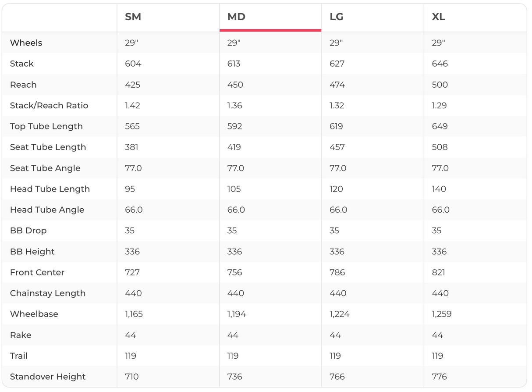The height and width of the screenshot is (392, 532).
Task: Click the Standover Height row label
Action: pyautogui.click(x=48, y=377)
